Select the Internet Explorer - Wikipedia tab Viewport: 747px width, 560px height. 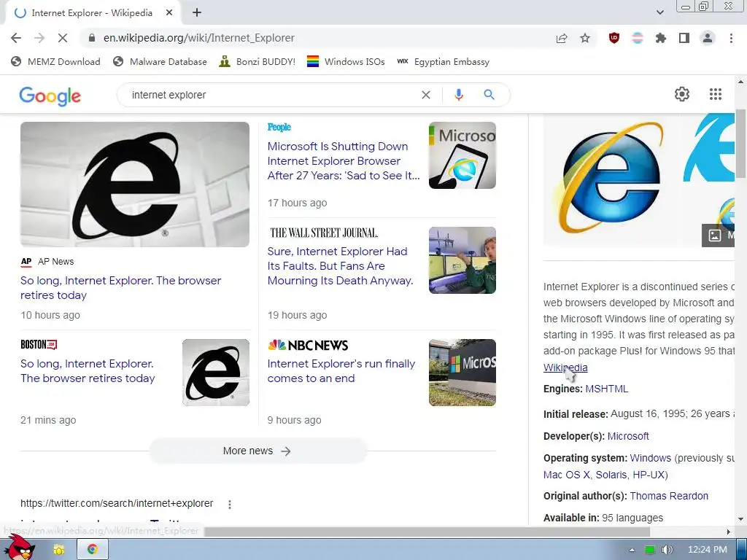coord(92,13)
